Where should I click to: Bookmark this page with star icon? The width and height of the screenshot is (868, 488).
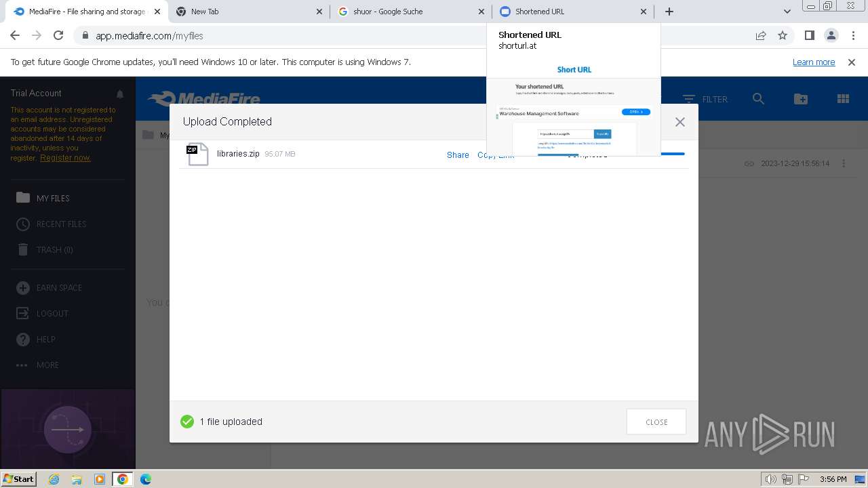783,35
